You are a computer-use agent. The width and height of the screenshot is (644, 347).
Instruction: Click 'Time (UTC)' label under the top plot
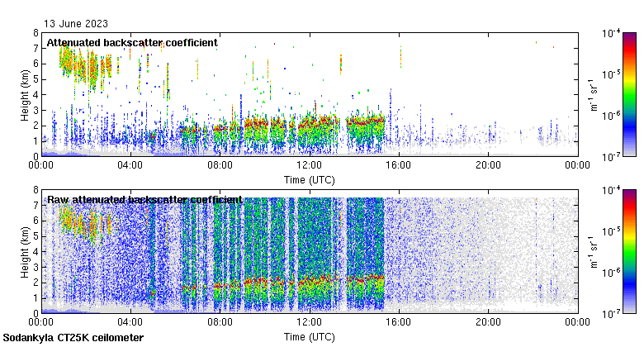click(310, 180)
